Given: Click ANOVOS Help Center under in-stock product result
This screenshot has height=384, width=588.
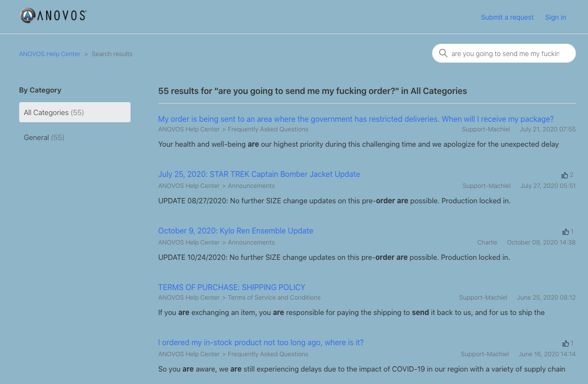Looking at the screenshot, I should tap(189, 354).
